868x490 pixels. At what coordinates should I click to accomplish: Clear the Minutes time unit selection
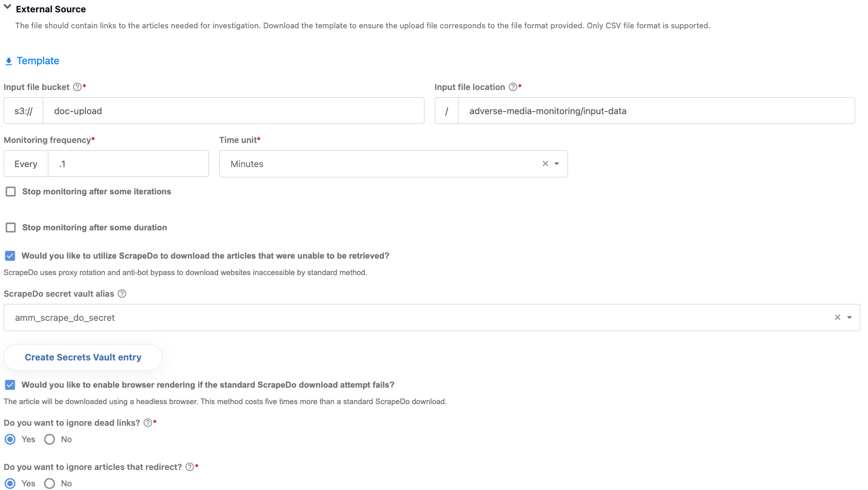[x=545, y=164]
